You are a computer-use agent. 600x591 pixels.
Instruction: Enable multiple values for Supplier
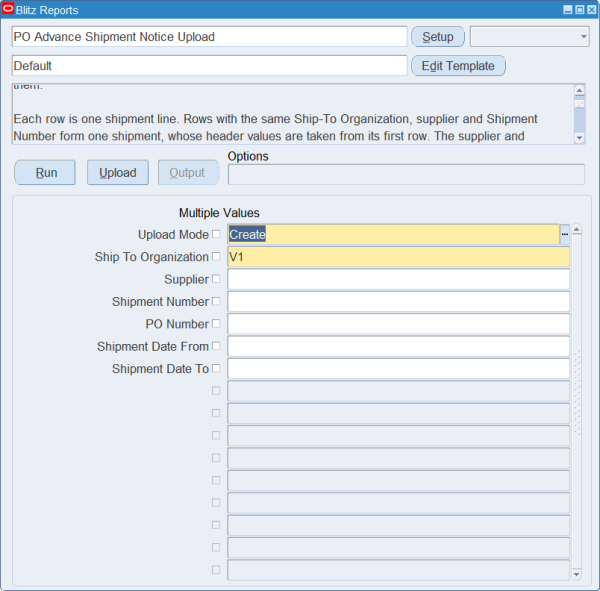click(x=216, y=279)
